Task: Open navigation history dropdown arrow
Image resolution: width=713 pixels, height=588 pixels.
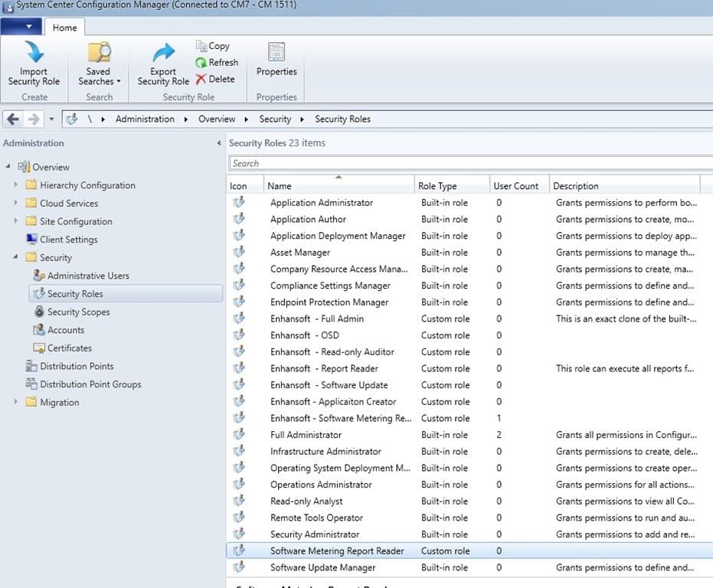Action: pos(51,119)
